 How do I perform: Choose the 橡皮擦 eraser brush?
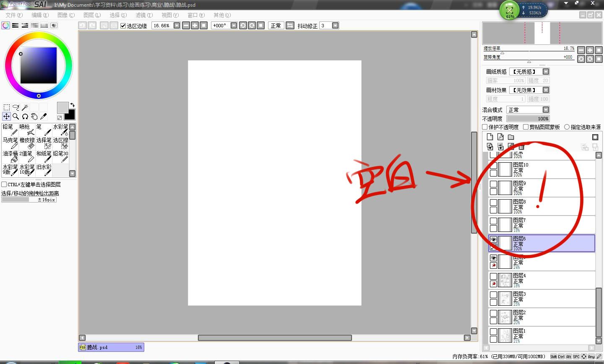coord(27,143)
